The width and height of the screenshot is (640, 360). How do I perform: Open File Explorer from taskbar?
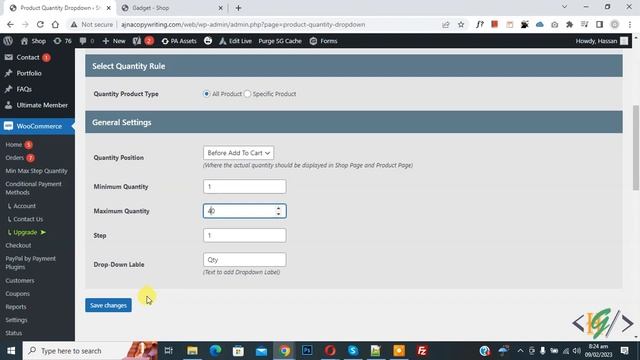tap(192, 351)
